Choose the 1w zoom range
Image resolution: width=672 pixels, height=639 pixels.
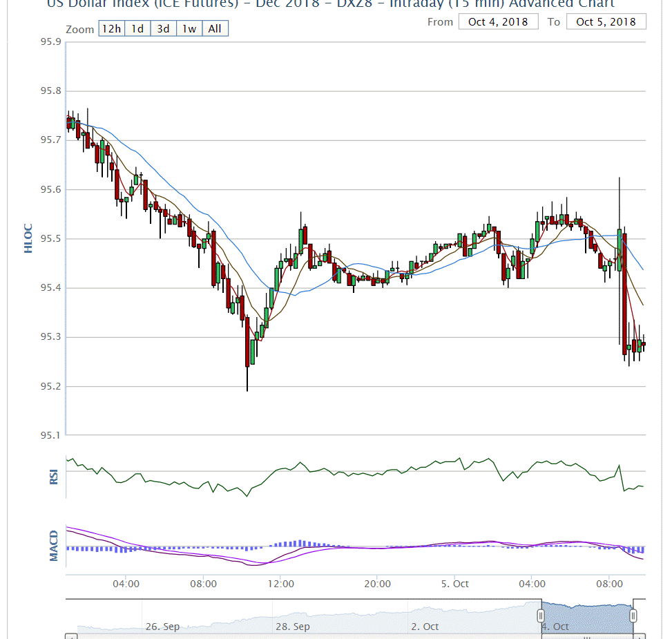[x=189, y=29]
